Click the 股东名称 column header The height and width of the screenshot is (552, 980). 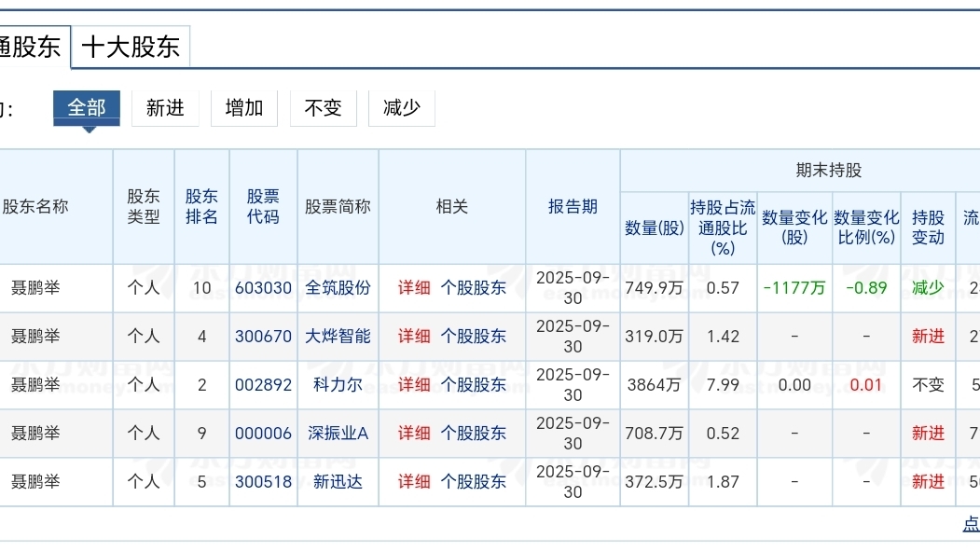tap(35, 207)
